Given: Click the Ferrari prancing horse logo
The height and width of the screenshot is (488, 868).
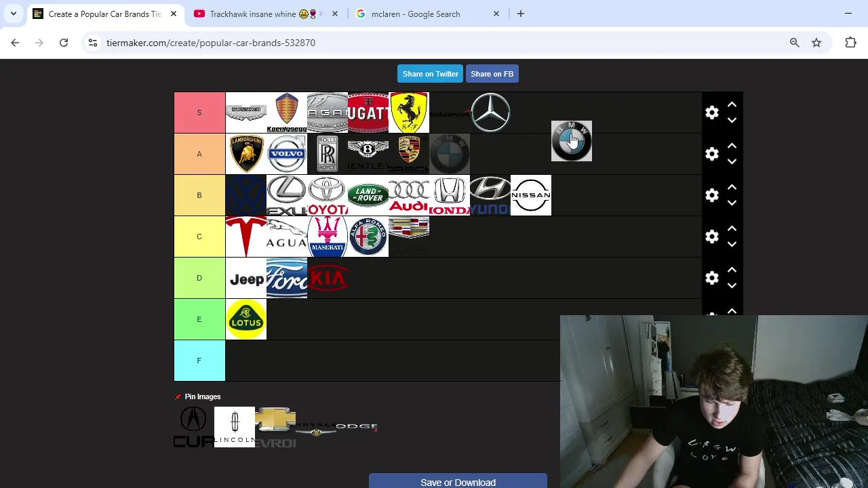Looking at the screenshot, I should tap(408, 113).
